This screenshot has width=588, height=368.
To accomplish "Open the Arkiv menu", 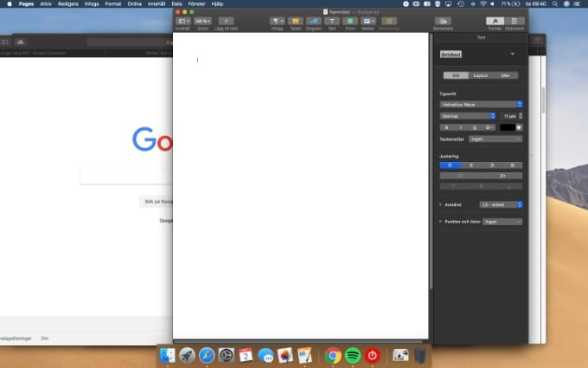I will point(46,3).
